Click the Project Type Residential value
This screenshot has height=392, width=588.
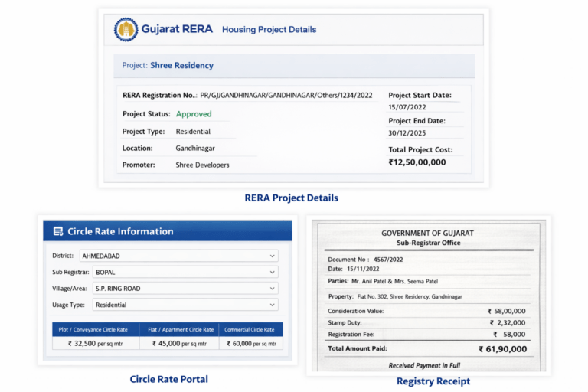coord(193,131)
